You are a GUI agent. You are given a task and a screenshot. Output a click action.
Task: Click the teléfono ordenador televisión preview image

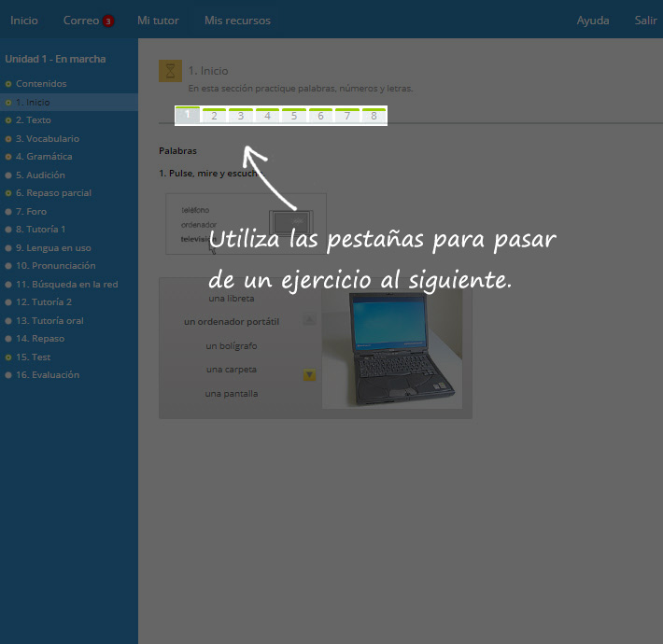[x=246, y=224]
